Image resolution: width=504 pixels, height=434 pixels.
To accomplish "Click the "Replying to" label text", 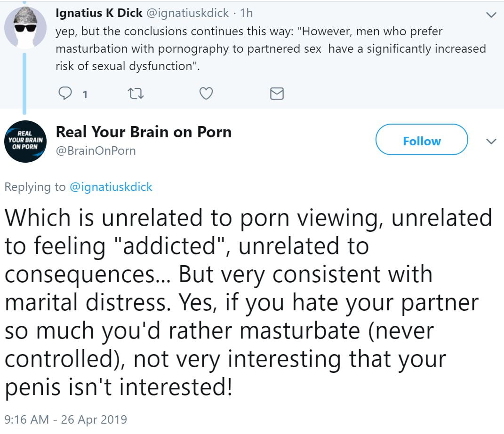I will (35, 187).
